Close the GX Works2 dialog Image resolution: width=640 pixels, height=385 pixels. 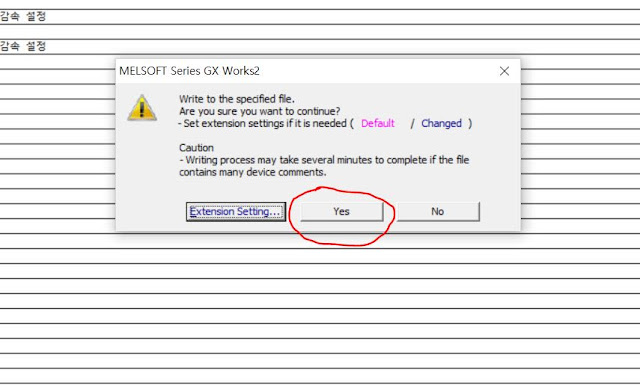[x=504, y=71]
